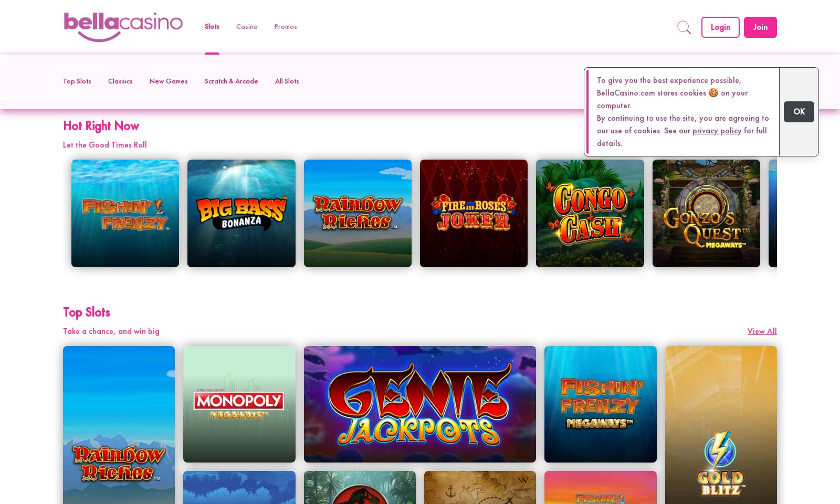Select Scratch & Arcade in the navigation
This screenshot has height=504, width=840.
coord(231,81)
